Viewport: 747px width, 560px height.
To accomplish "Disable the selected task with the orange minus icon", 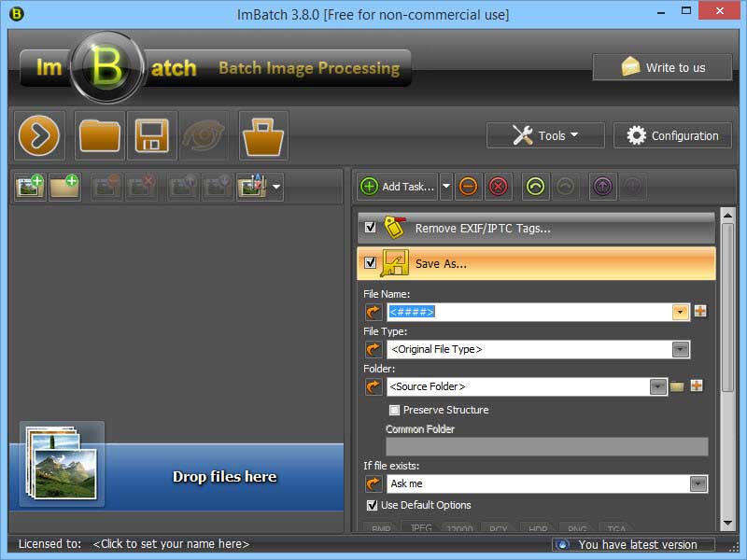I will point(468,186).
